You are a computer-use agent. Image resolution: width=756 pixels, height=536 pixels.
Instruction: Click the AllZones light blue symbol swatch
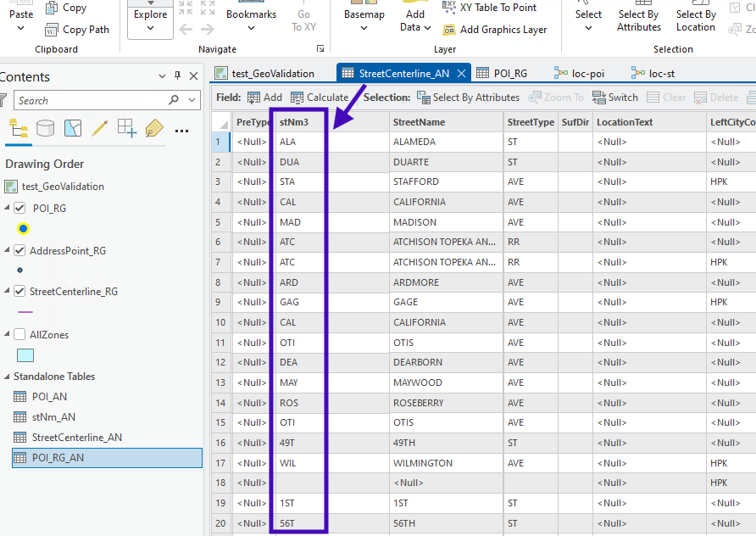tap(25, 355)
